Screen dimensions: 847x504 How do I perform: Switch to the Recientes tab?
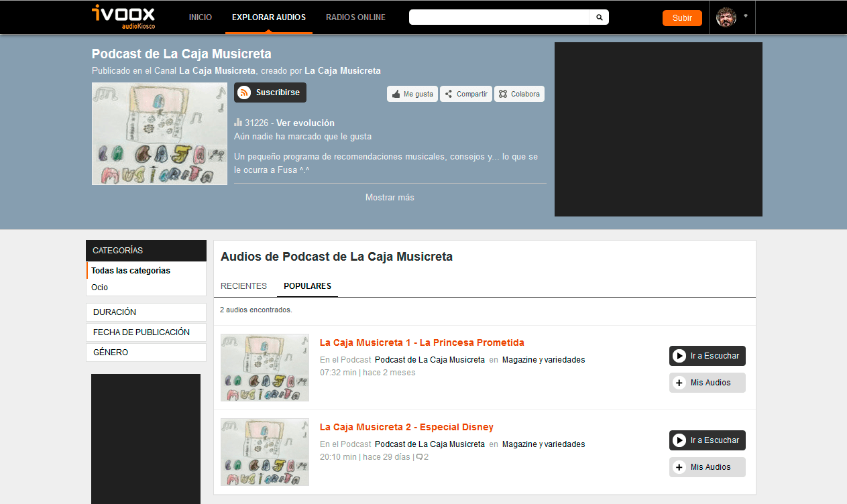click(243, 286)
